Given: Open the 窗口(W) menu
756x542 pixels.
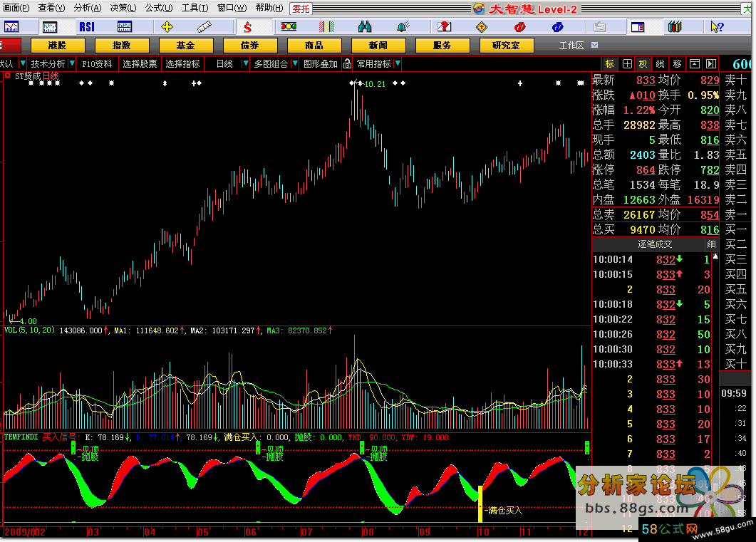Looking at the screenshot, I should pos(232,8).
